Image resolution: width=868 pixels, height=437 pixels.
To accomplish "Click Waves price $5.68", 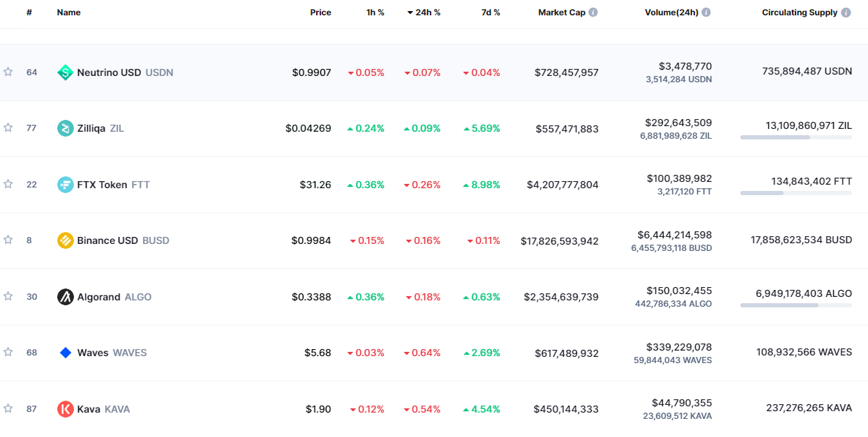I will pos(317,353).
